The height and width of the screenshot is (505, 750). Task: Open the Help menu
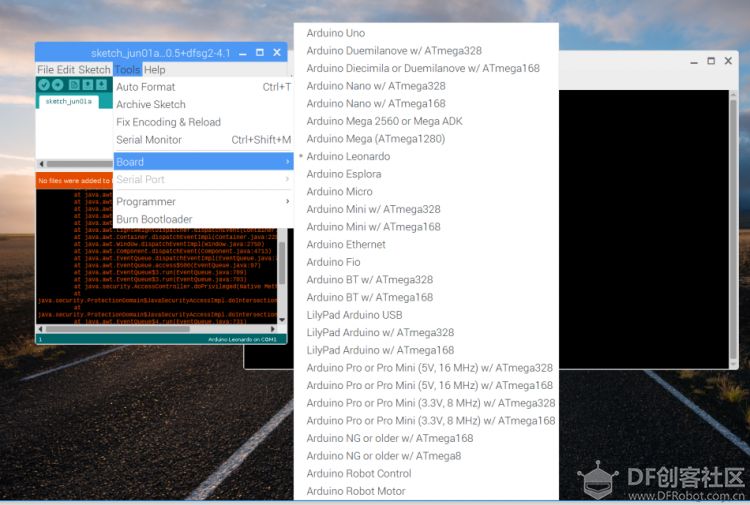tap(154, 69)
